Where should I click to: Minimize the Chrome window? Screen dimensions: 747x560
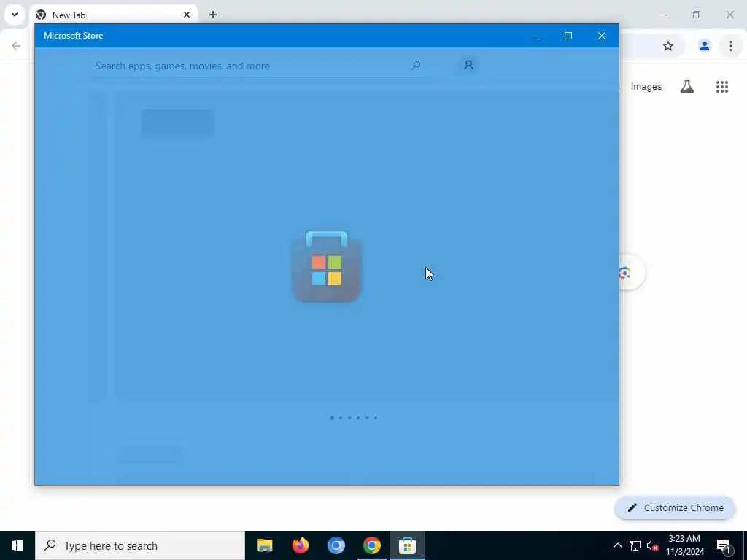coord(662,15)
